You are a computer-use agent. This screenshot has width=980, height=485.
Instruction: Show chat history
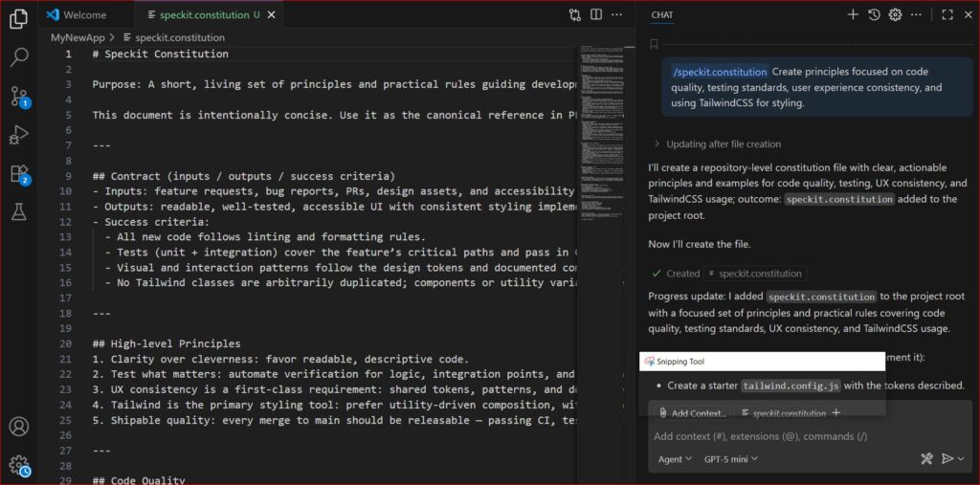[x=874, y=14]
